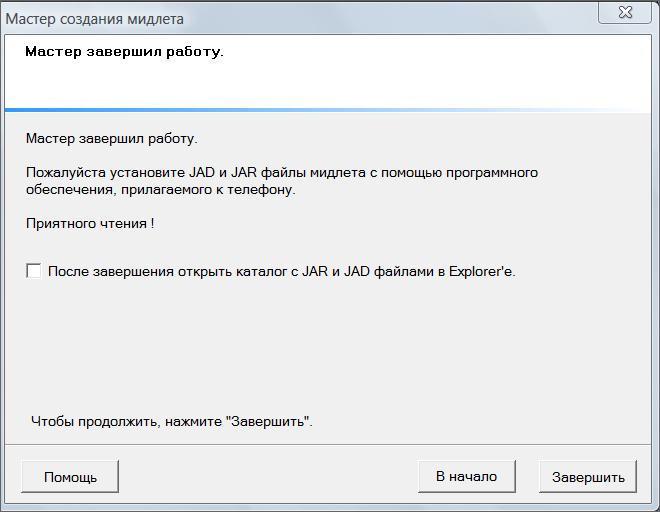Click the 'Приятного чтения !' message

(90, 223)
